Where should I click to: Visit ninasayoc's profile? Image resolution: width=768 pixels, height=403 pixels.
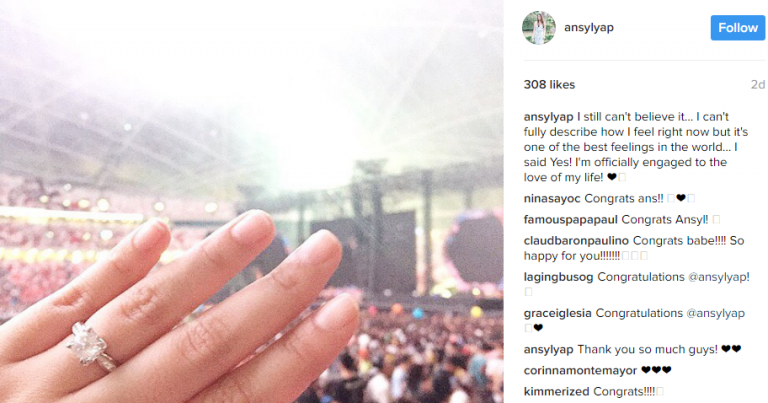coord(552,199)
